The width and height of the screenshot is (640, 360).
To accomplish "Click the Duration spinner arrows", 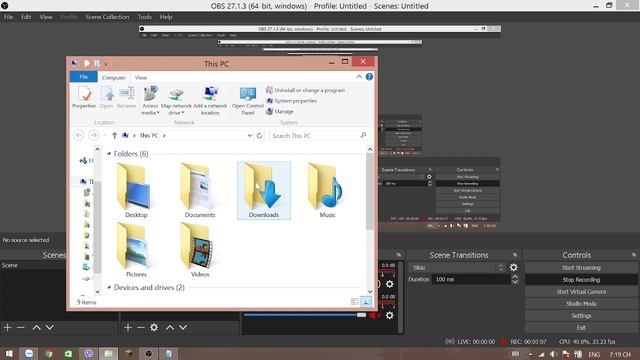I will coord(515,279).
